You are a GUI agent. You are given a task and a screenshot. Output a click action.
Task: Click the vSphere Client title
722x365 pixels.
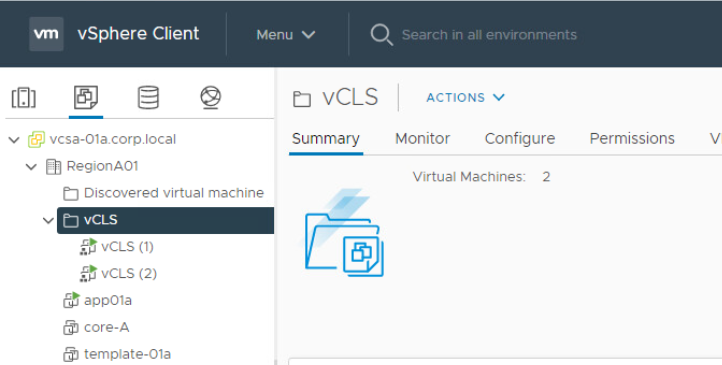(x=138, y=34)
